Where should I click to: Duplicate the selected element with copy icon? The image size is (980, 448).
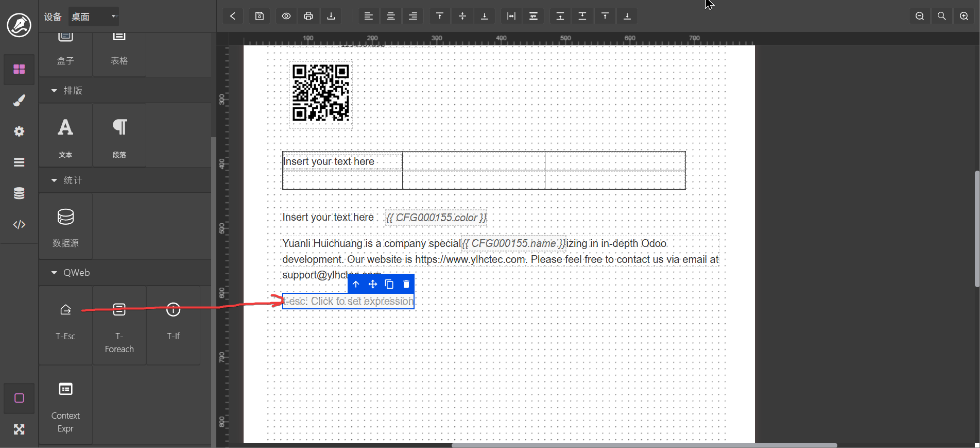point(389,284)
